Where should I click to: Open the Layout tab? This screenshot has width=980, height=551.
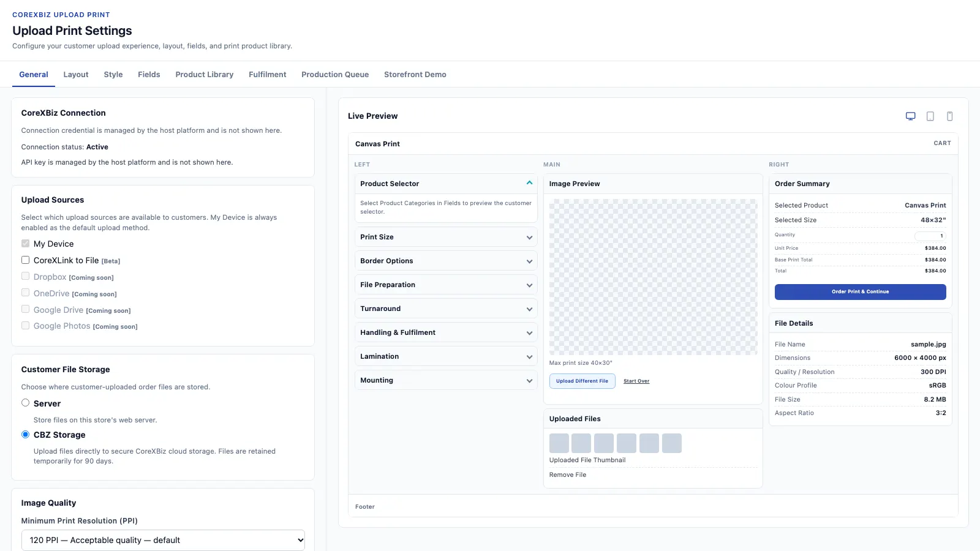(76, 75)
